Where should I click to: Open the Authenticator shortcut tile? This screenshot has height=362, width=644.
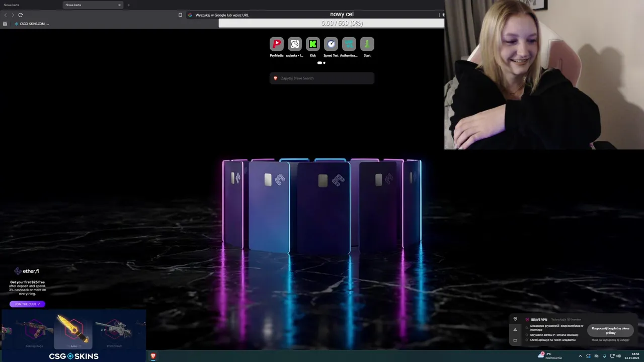coord(349,44)
